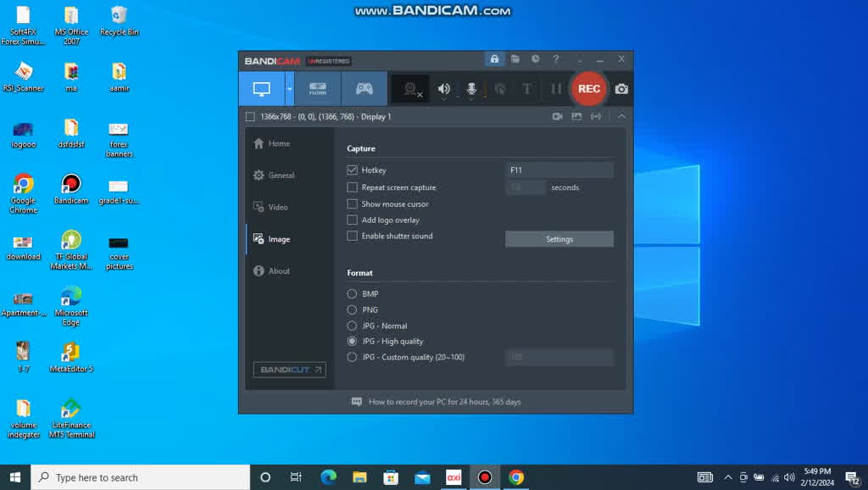Screen dimensions: 868x490
Task: Switch to HDMI device recording mode
Action: pyautogui.click(x=318, y=89)
